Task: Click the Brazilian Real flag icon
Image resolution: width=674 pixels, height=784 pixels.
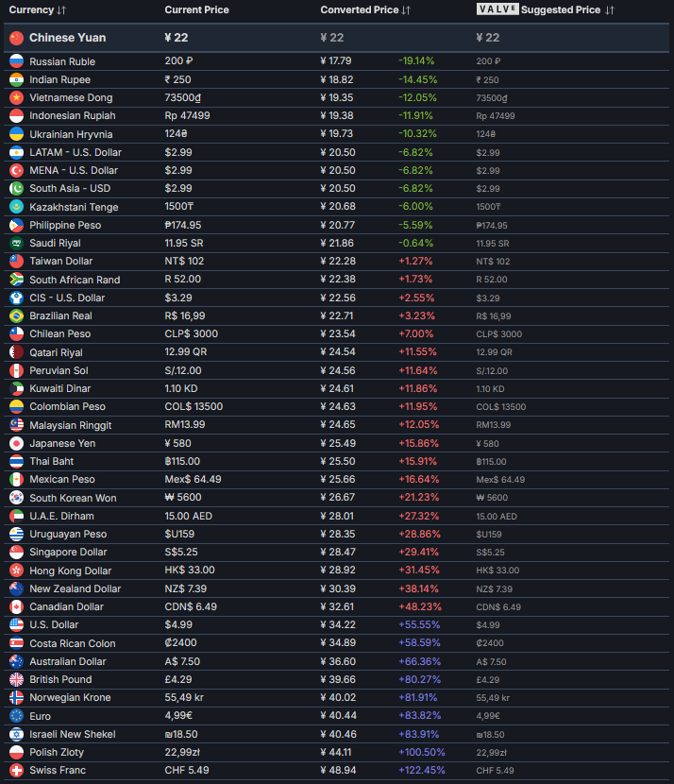Action: click(16, 315)
